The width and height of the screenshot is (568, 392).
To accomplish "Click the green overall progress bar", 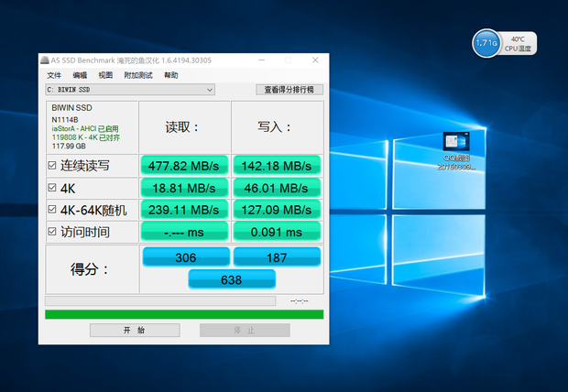I will click(x=183, y=314).
